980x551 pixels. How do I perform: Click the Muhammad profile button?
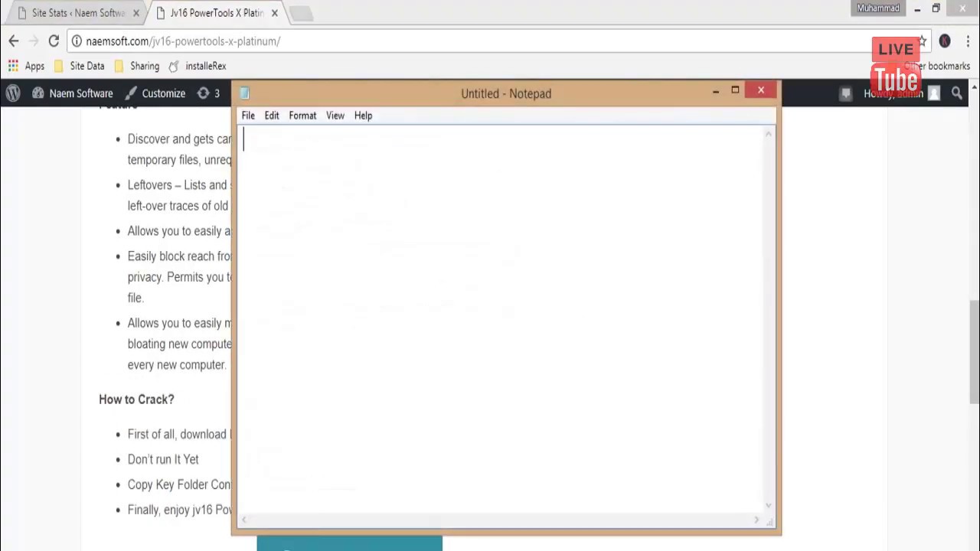(x=878, y=8)
